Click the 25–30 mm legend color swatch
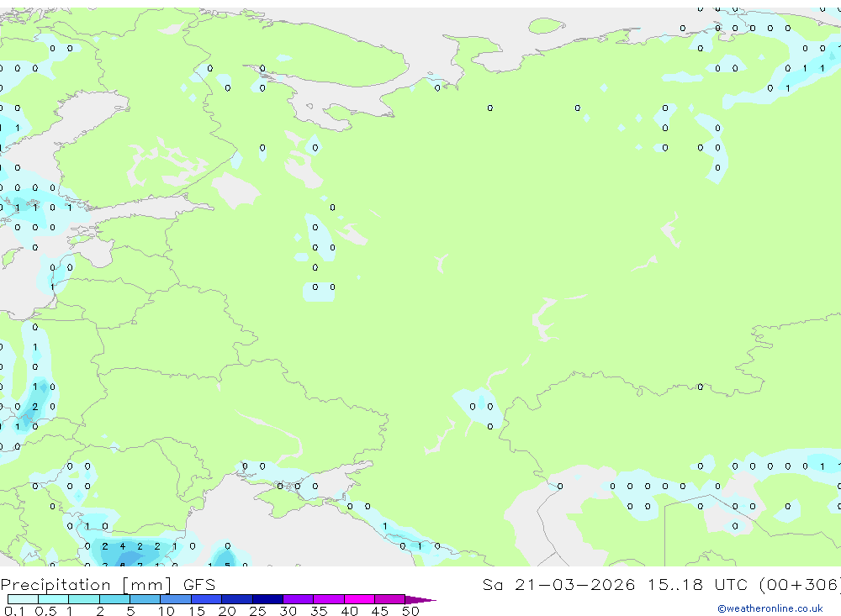Image resolution: width=841 pixels, height=616 pixels. coord(267,599)
